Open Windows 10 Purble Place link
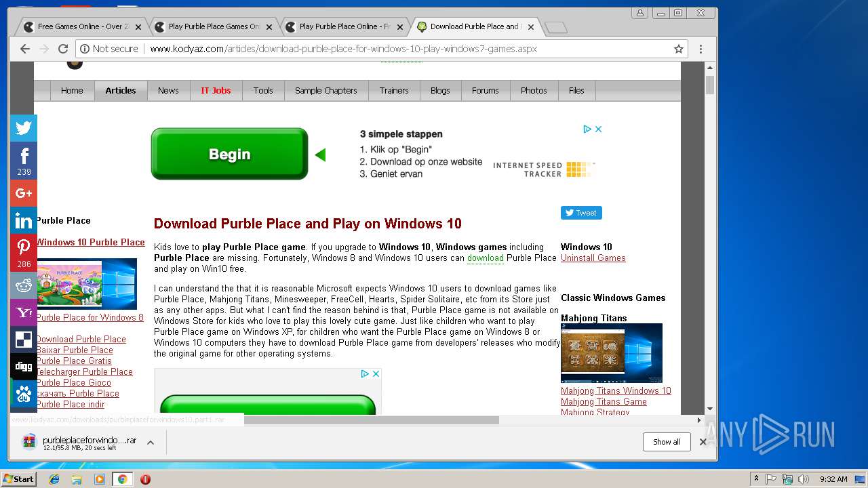Screen dimensions: 868x488 click(x=90, y=242)
